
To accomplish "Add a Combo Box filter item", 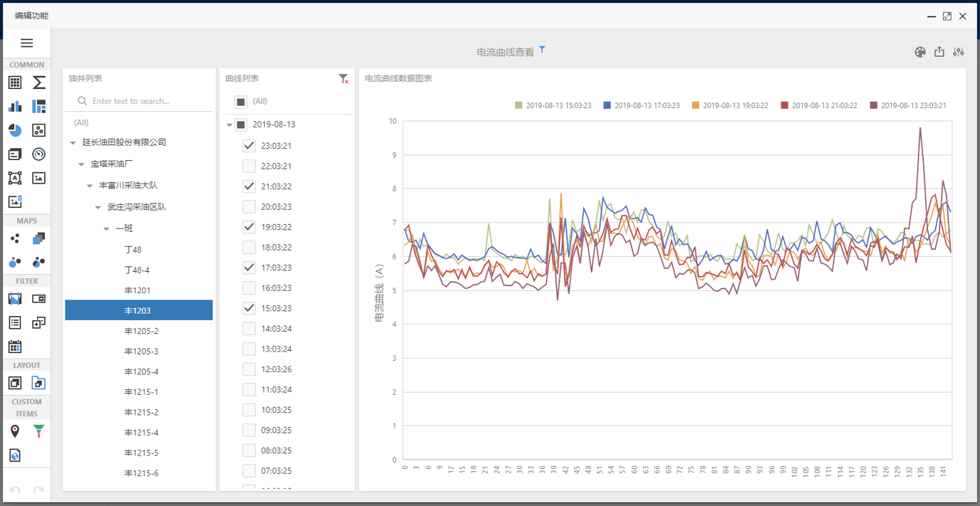I will 39,299.
